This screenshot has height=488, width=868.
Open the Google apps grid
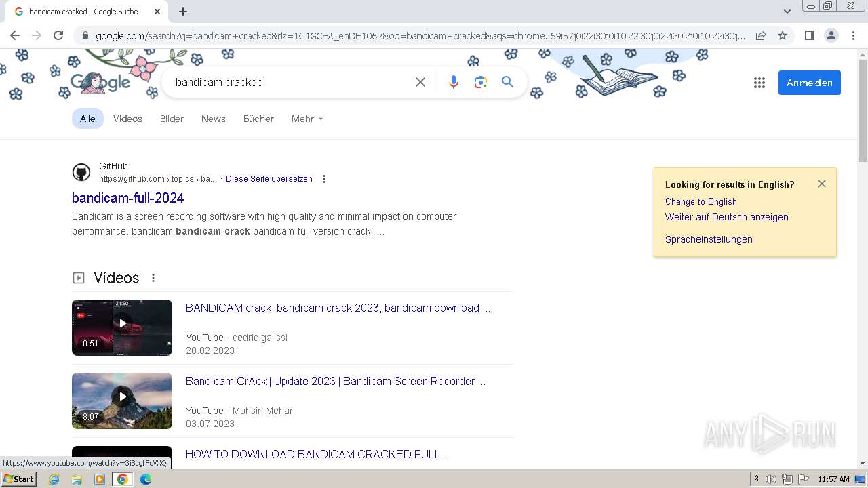[x=759, y=83]
